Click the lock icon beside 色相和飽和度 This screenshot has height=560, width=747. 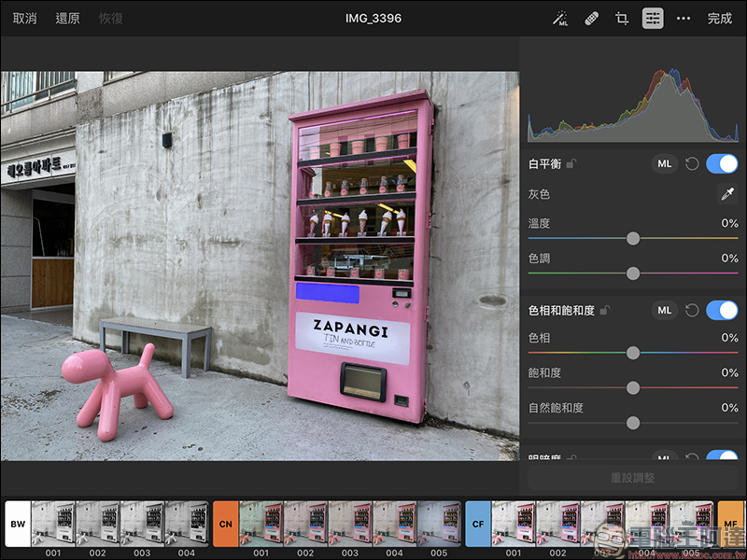click(605, 310)
